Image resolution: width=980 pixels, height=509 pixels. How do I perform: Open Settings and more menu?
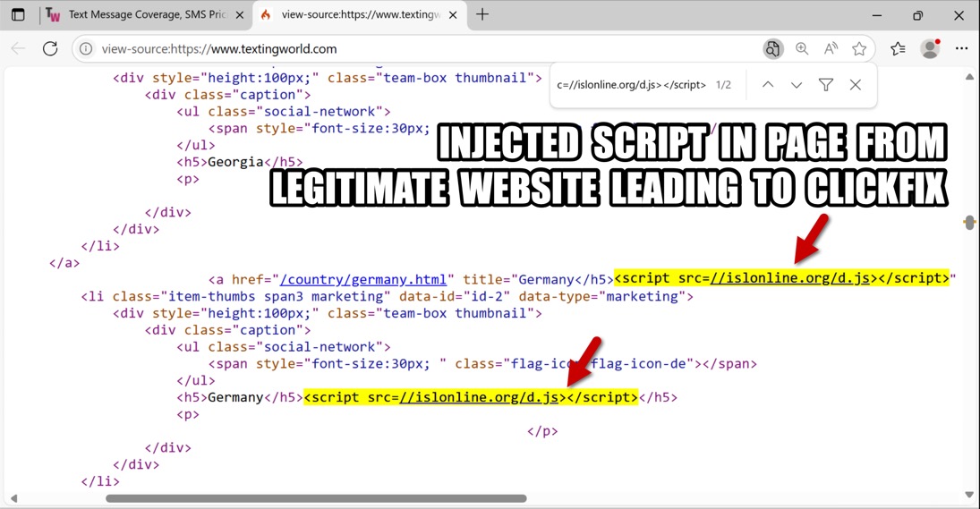tap(961, 48)
